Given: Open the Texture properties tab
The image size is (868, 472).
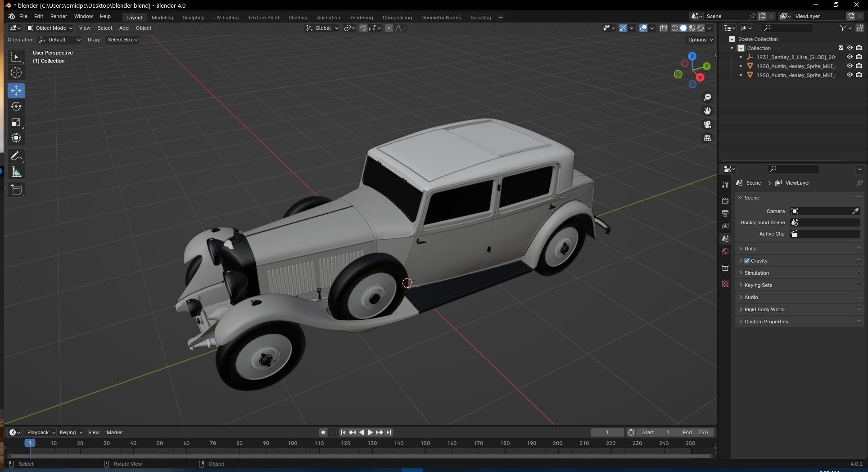Looking at the screenshot, I should (725, 284).
